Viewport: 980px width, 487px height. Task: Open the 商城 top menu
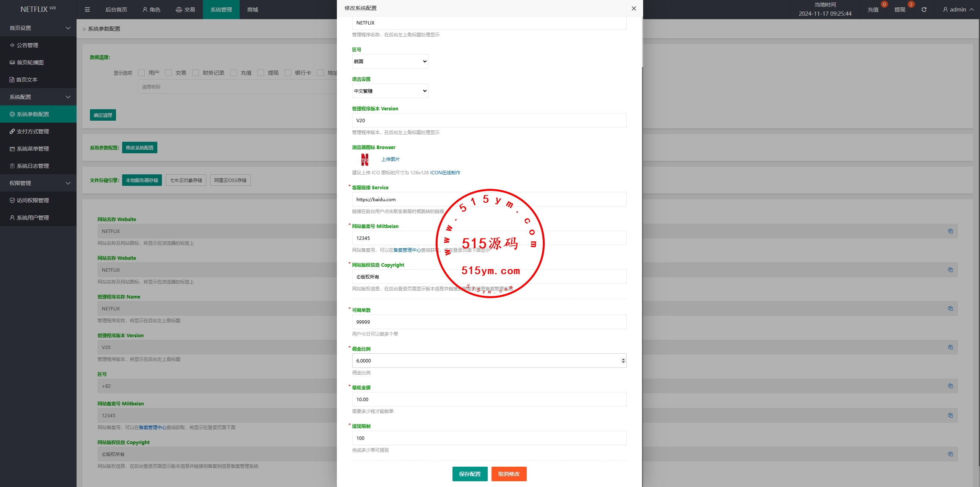pyautogui.click(x=252, y=10)
